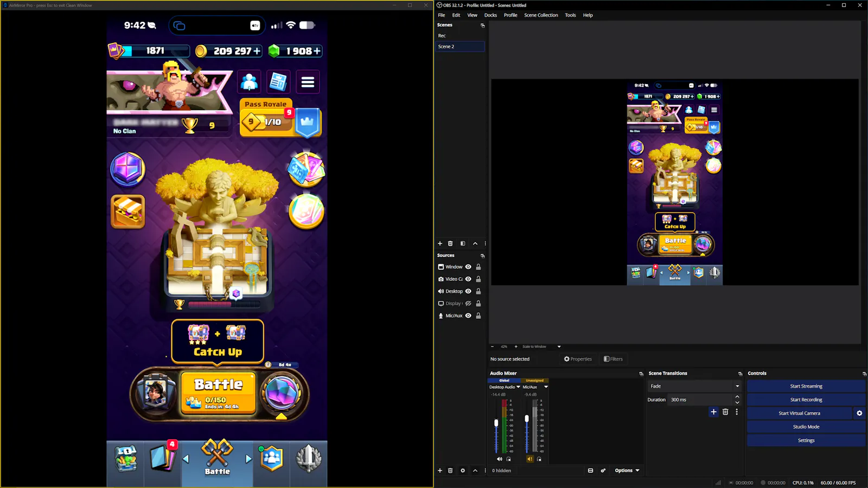Click Start Streaming
This screenshot has width=868, height=488.
point(806,386)
